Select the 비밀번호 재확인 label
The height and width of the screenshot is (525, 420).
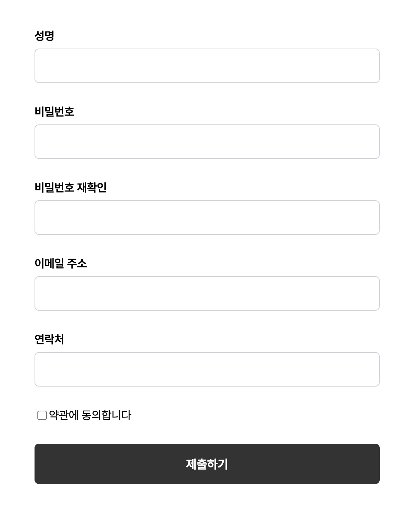(70, 187)
